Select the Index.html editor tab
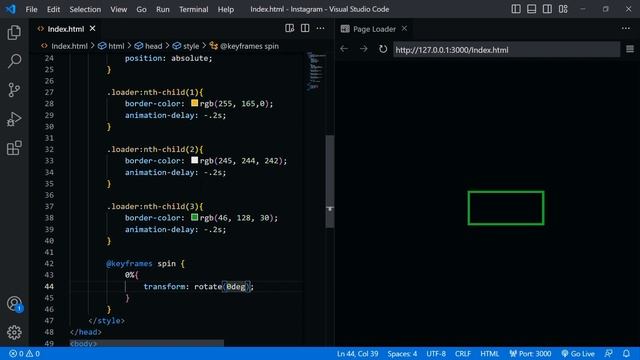Image resolution: width=640 pixels, height=360 pixels. [65, 29]
